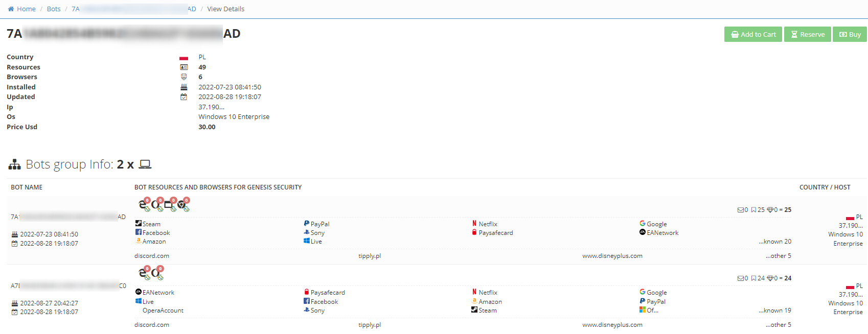Click the total count 25 in first row
Image resolution: width=868 pixels, height=334 pixels.
click(x=788, y=210)
